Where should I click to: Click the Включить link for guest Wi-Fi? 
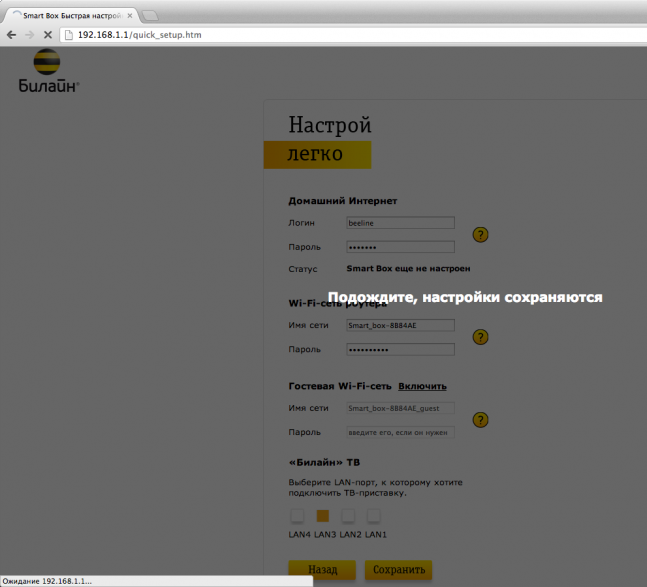point(422,387)
